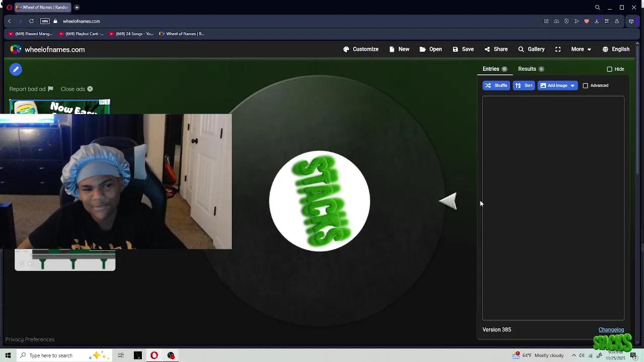
Task: Enter fullscreen mode for the wheel
Action: click(x=558, y=49)
